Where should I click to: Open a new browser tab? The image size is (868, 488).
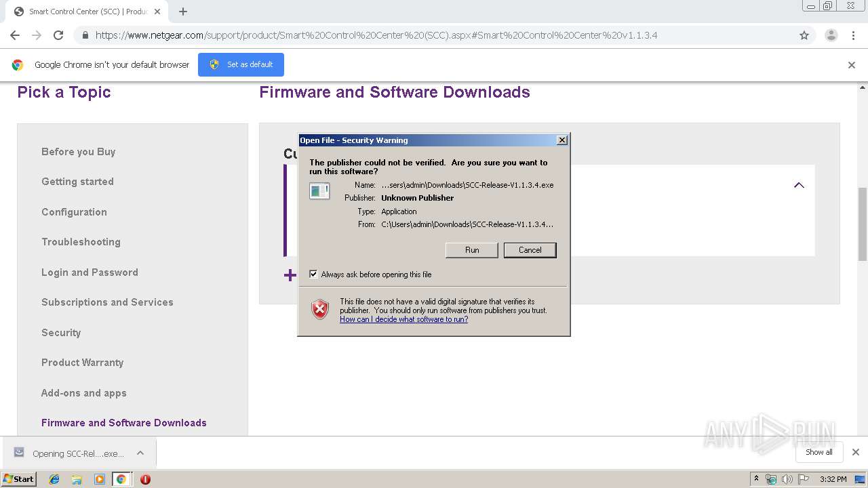(x=183, y=12)
